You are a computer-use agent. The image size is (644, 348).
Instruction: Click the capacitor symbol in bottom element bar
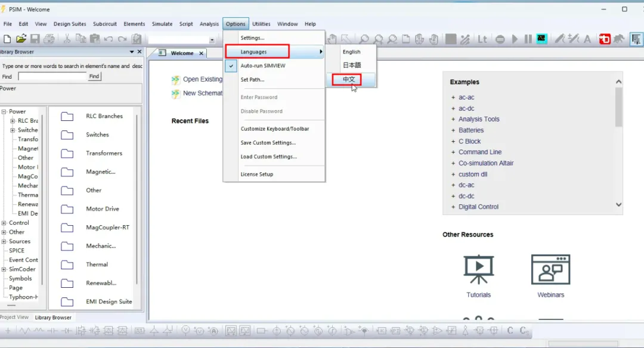tap(52, 331)
